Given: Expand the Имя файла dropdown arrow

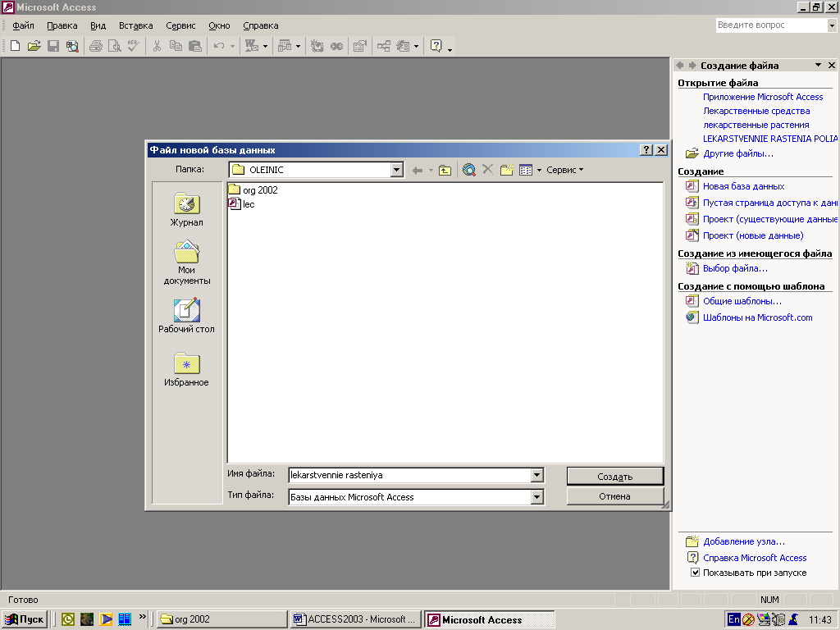Looking at the screenshot, I should (x=536, y=475).
